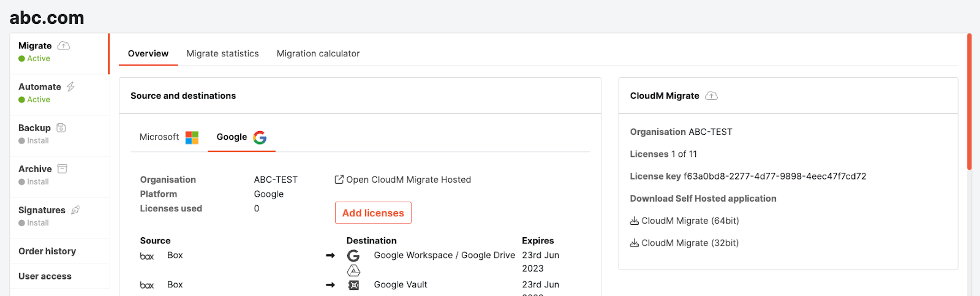Click the cloud icon next to CloudM Migrate heading

pyautogui.click(x=711, y=96)
